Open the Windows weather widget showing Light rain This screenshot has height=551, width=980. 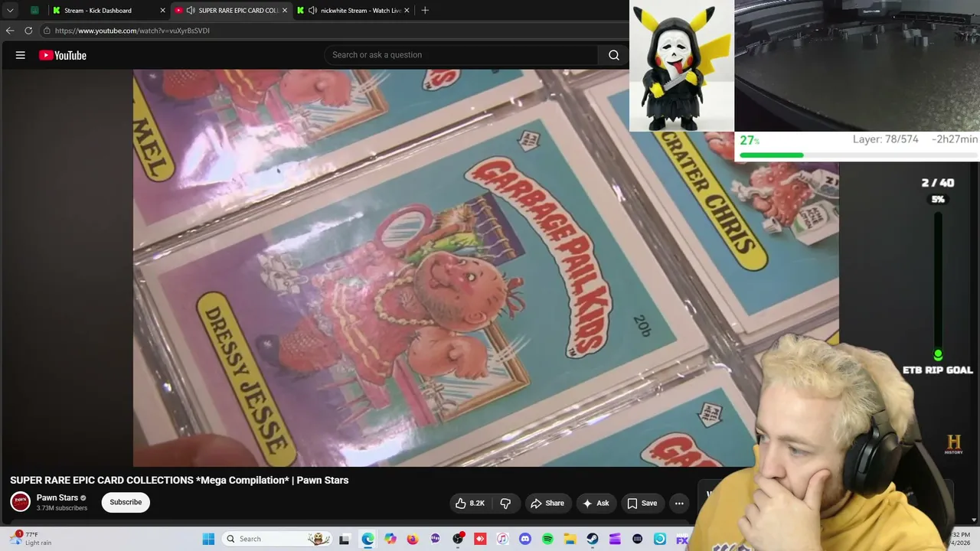31,539
